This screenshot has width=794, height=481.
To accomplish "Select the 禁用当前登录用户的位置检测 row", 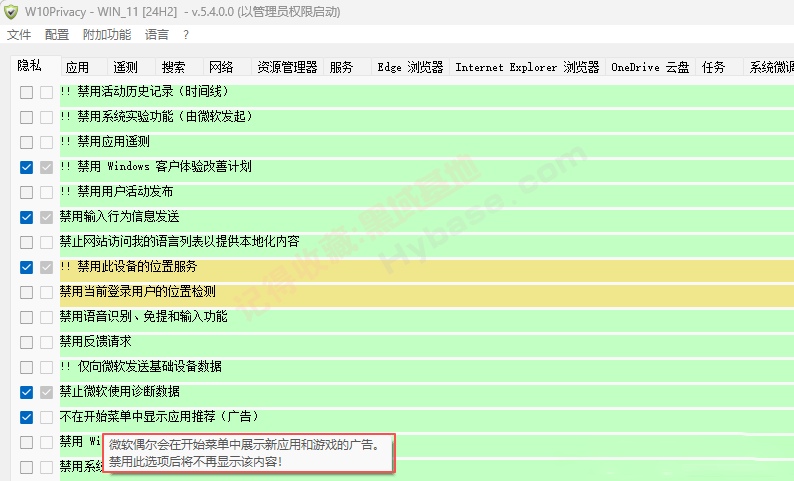I will tap(426, 292).
